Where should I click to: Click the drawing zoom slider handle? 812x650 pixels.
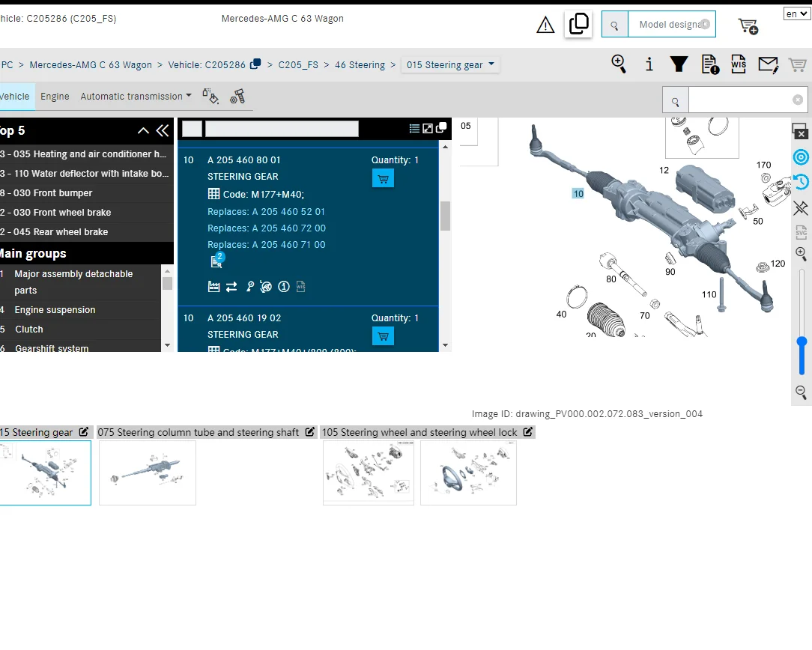coord(802,342)
